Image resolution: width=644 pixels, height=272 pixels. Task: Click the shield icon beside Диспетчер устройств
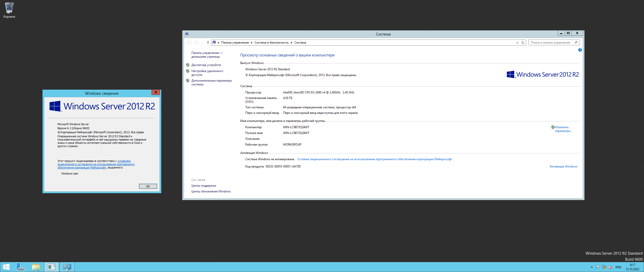pos(188,65)
